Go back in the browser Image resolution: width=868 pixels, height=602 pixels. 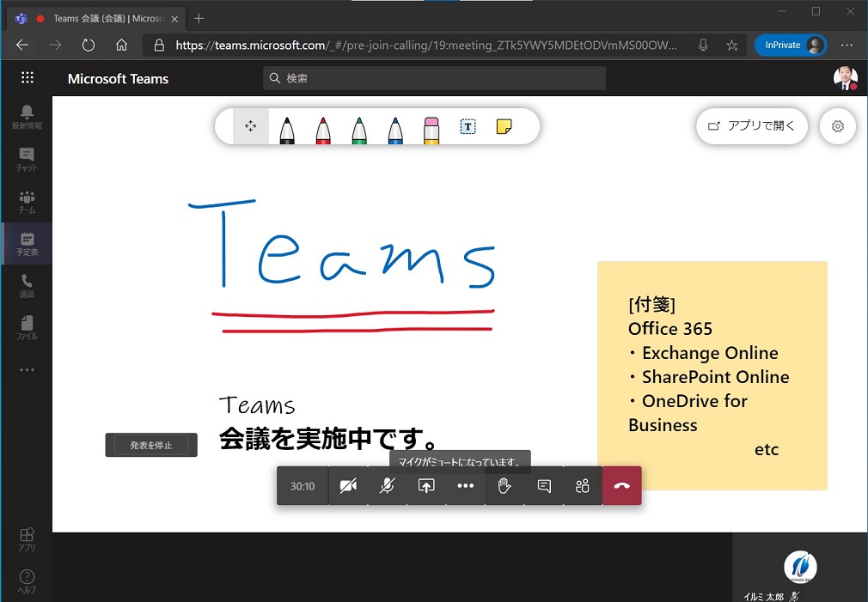pyautogui.click(x=22, y=45)
